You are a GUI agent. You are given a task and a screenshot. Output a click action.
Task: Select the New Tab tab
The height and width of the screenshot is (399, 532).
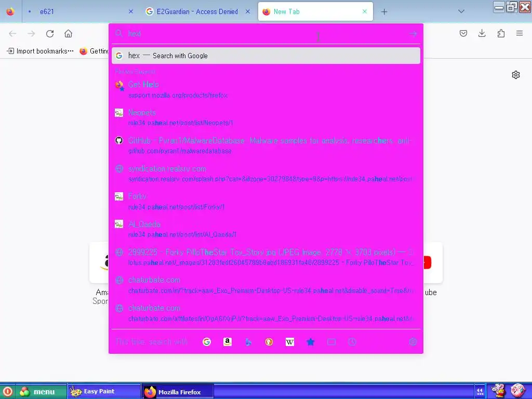[x=315, y=11]
